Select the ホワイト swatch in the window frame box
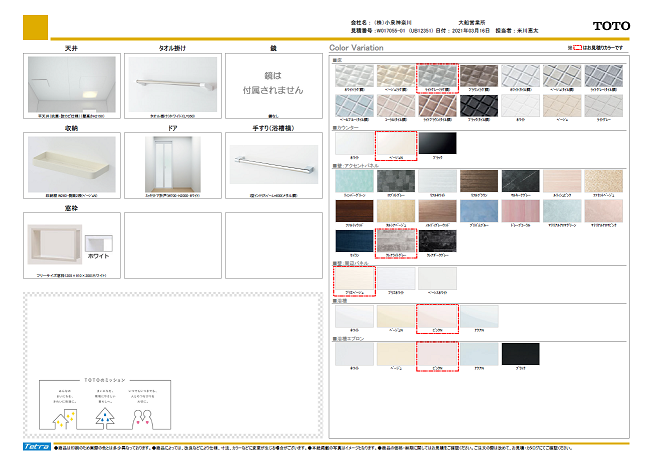646x456 pixels. (99, 244)
